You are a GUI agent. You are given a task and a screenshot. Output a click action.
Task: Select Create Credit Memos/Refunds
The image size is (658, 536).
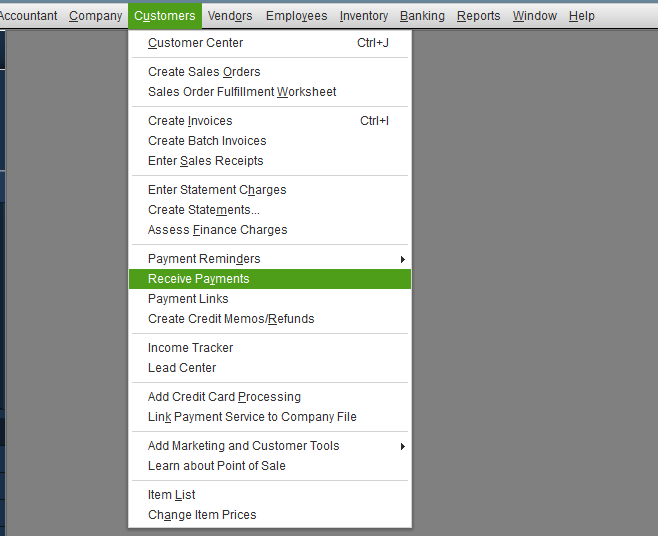[x=231, y=319]
